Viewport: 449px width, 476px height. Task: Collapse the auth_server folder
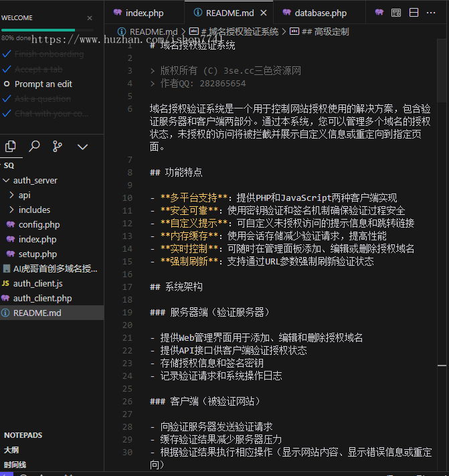coord(52,181)
